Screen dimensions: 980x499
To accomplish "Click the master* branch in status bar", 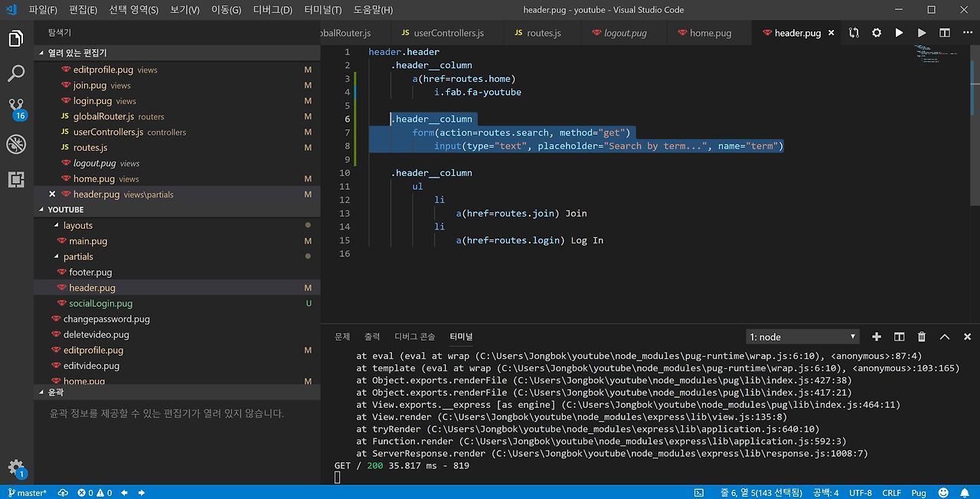I will 27,493.
